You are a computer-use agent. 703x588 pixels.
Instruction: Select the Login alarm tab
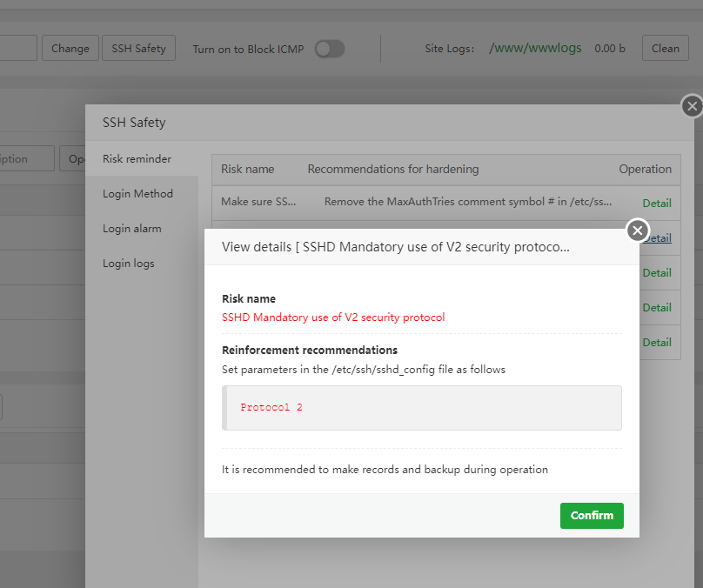tap(132, 229)
